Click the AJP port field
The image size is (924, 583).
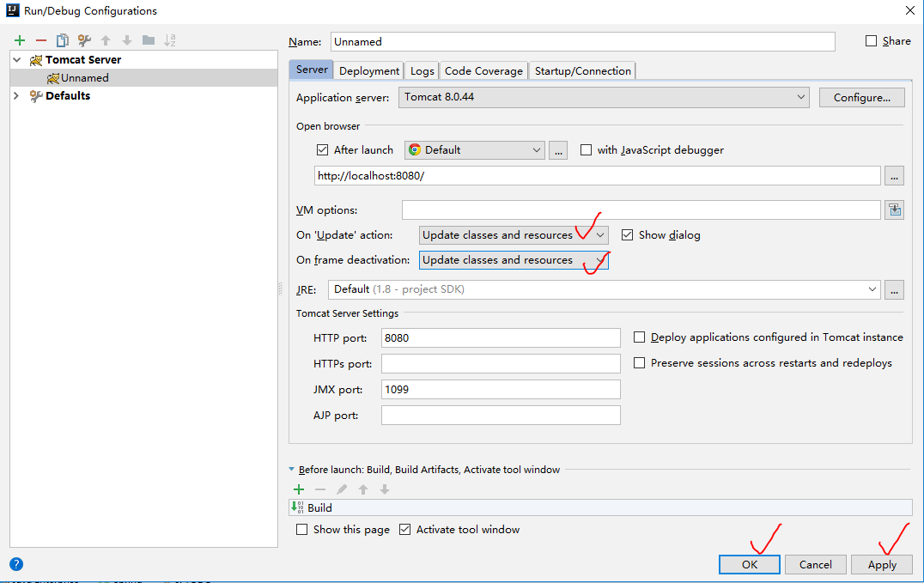pyautogui.click(x=501, y=415)
